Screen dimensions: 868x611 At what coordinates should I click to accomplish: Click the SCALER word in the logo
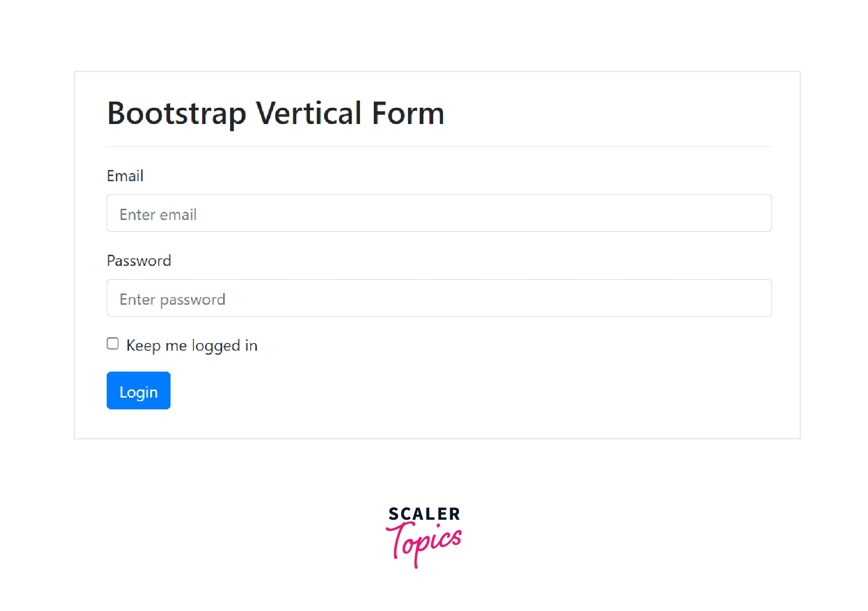424,514
